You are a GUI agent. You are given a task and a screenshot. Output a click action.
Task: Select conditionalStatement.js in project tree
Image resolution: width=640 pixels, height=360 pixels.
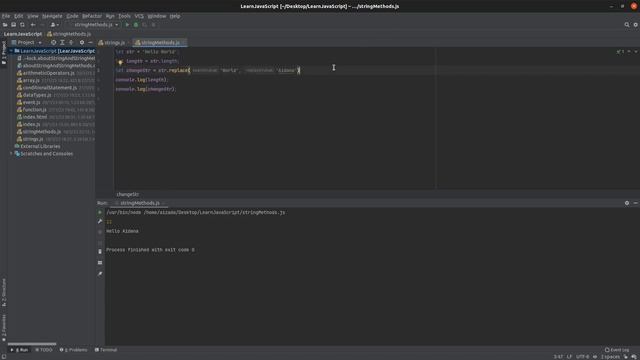50,88
